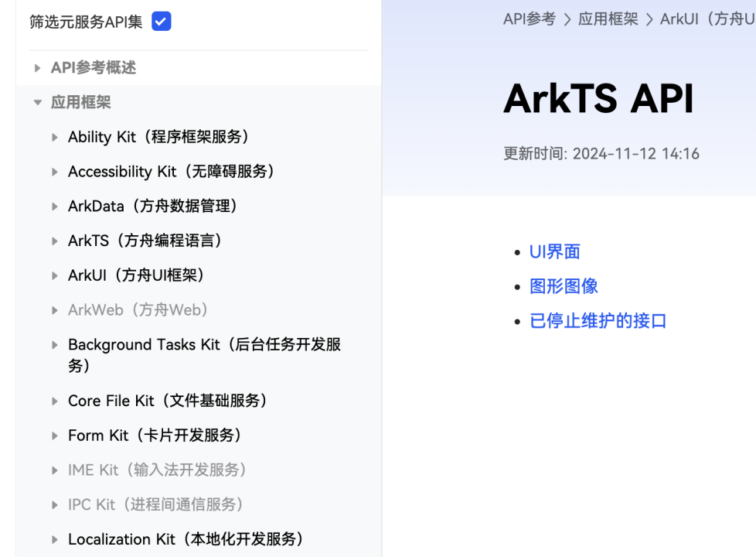756x557 pixels.
Task: Expand the Localization Kit arrow
Action: click(54, 540)
